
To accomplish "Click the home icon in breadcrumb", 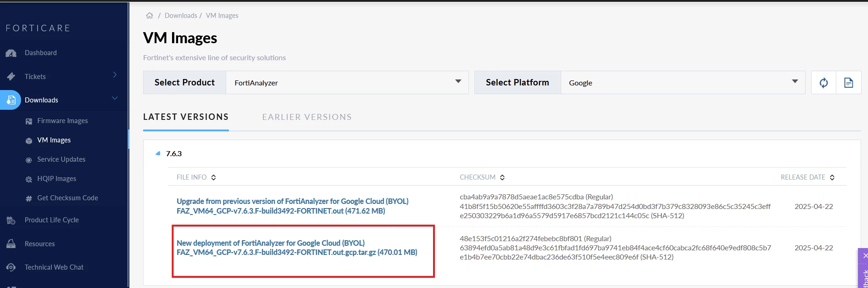I will pos(150,16).
